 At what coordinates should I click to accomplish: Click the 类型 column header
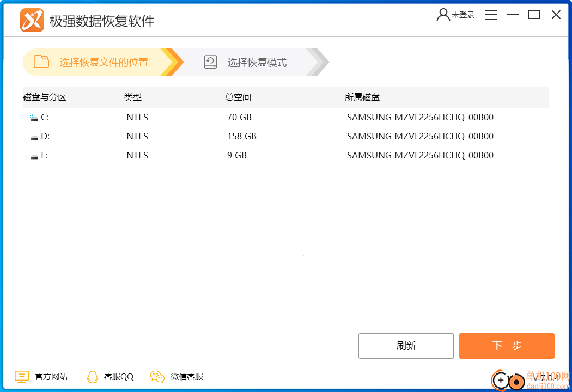(133, 97)
